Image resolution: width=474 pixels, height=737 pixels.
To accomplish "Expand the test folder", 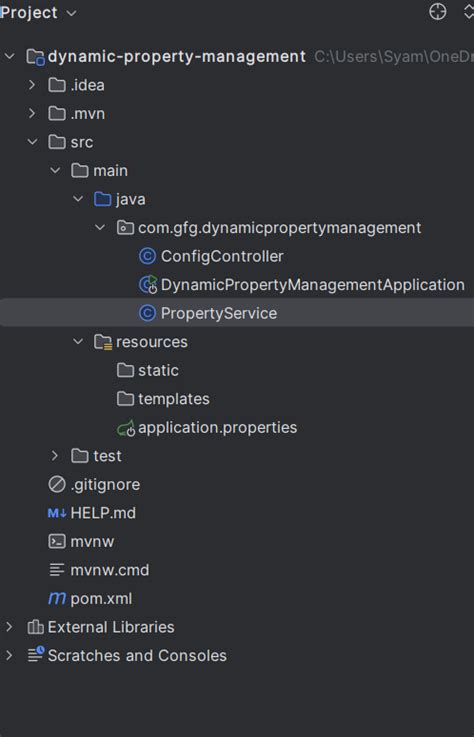I will (x=54, y=455).
